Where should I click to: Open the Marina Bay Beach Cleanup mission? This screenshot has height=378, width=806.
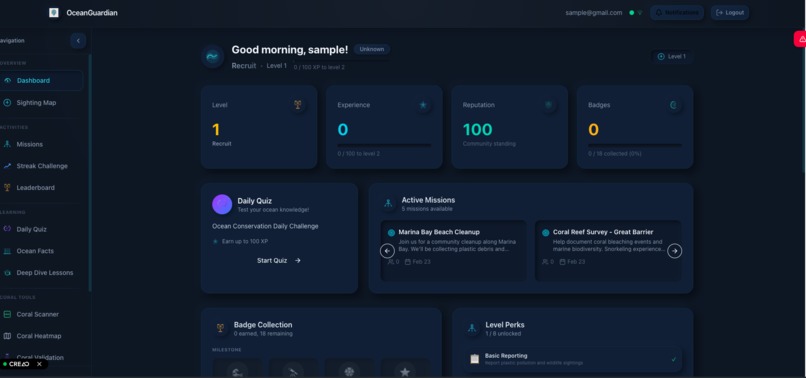(453, 250)
